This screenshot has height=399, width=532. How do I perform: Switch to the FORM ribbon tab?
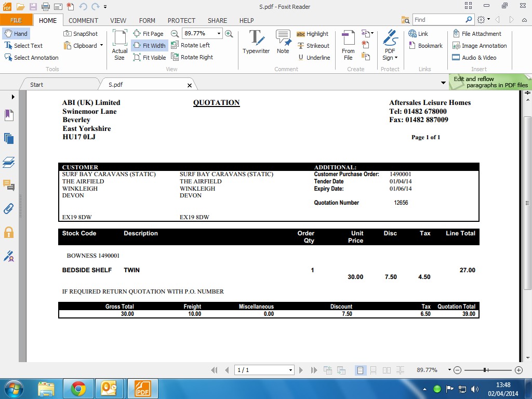147,20
